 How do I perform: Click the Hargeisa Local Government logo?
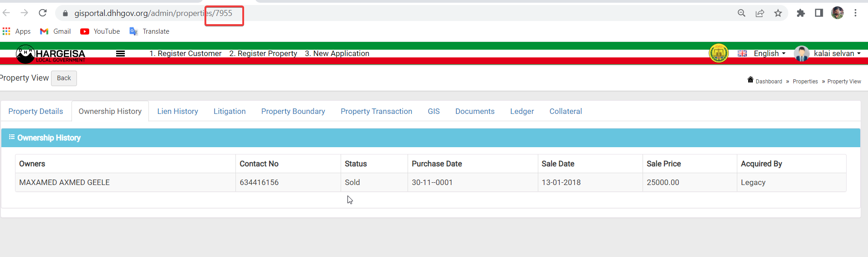pos(51,54)
